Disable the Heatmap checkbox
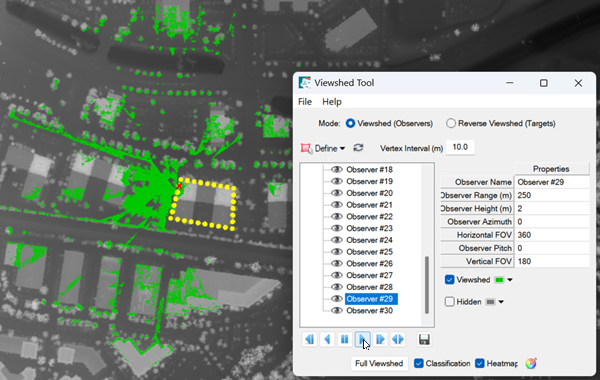 pyautogui.click(x=479, y=363)
